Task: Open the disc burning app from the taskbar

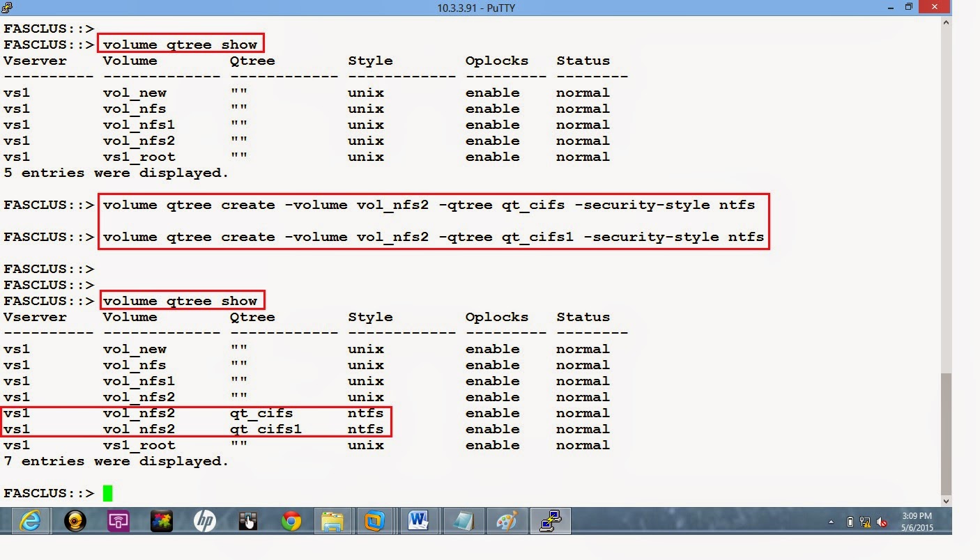Action: click(74, 520)
